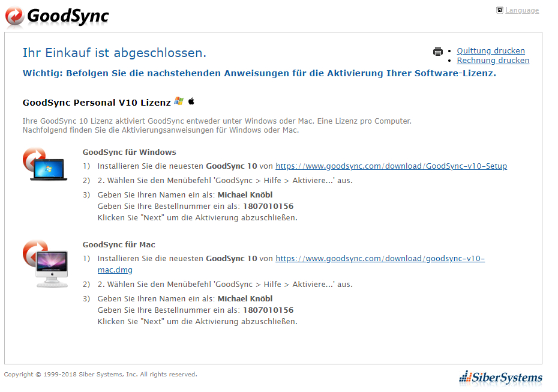Image resolution: width=558 pixels, height=392 pixels.
Task: Open the Rechnung drucken link
Action: point(493,61)
